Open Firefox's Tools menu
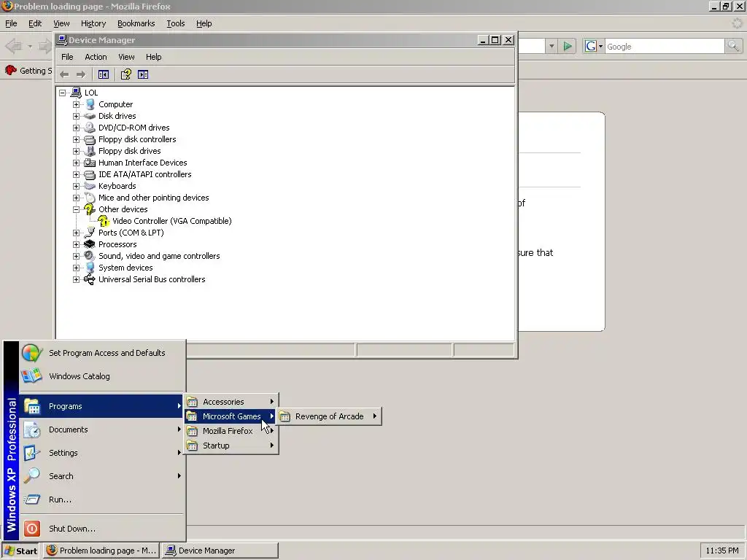747x560 pixels. tap(175, 23)
